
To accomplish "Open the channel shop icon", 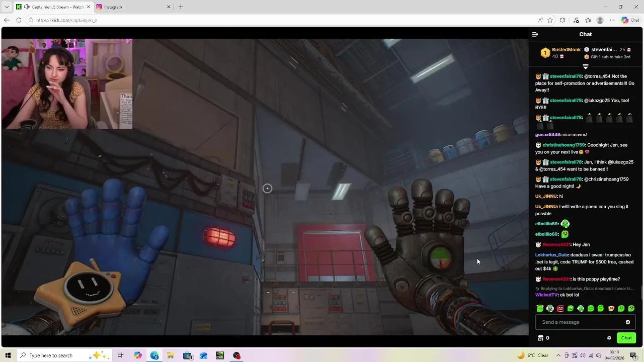I will 540,338.
